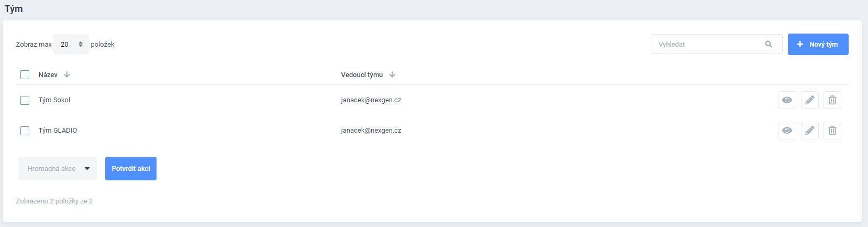Click the Tým Sokol name
Viewport: 868px width, 227px height.
point(54,100)
